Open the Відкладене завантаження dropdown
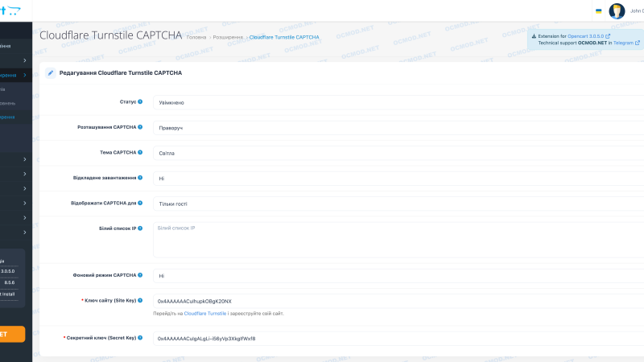Viewport: 644px width, 362px height. pyautogui.click(x=398, y=179)
